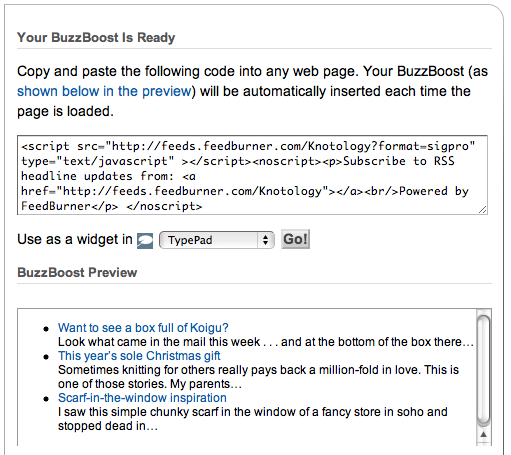Click the code textarea resize grip corner
This screenshot has height=455, width=511.
pyautogui.click(x=483, y=210)
